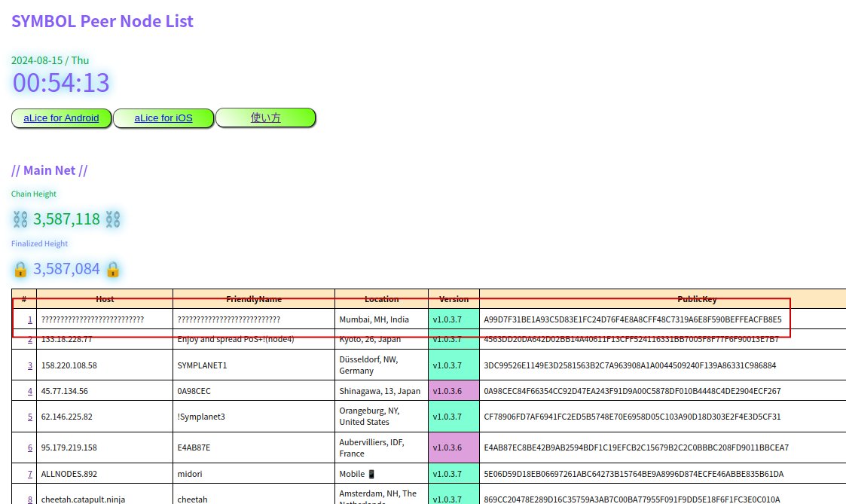The height and width of the screenshot is (504, 846).
Task: Click the lock icon right of 3,587,084
Action: 113,269
